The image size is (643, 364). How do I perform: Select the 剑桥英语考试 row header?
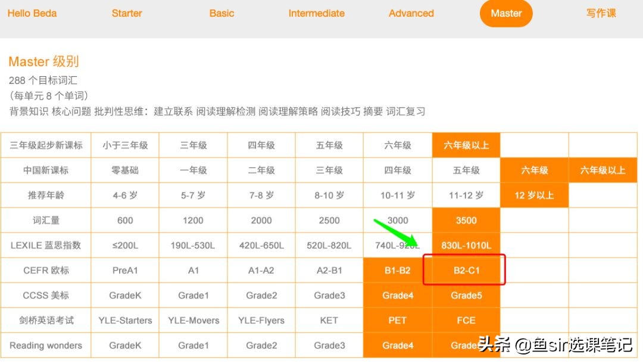[x=46, y=320]
